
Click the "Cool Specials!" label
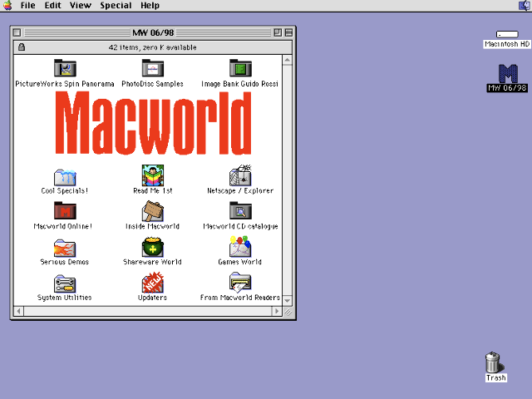click(x=65, y=190)
